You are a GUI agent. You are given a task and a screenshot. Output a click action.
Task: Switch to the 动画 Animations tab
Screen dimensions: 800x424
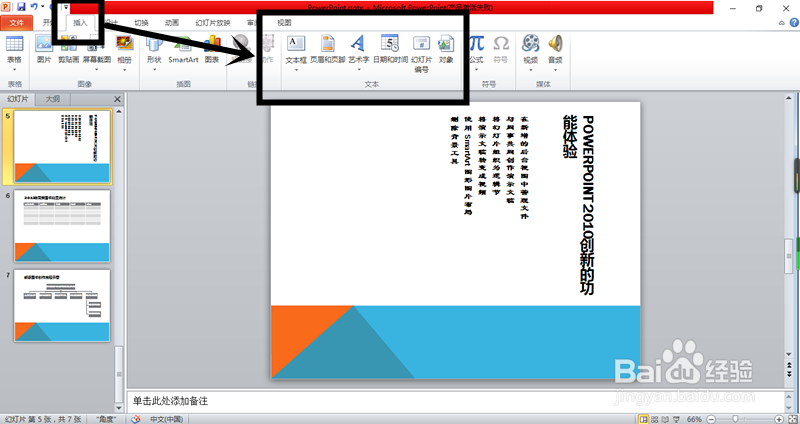(x=172, y=22)
